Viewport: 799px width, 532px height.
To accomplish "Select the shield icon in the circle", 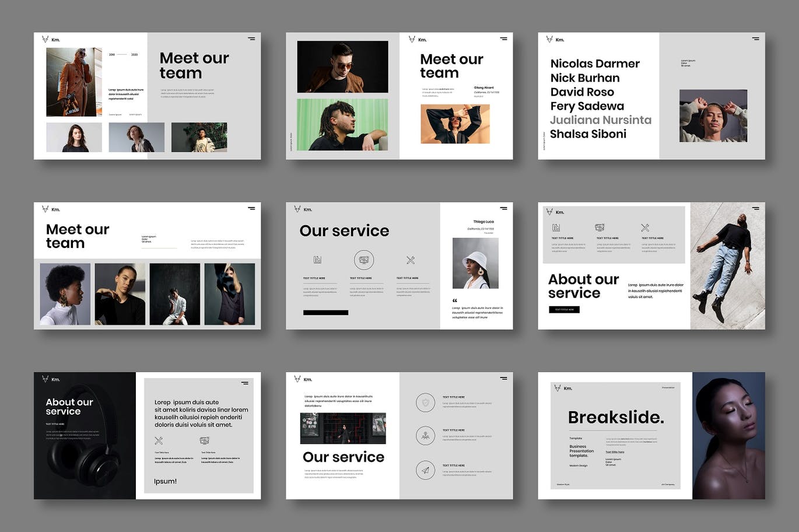I will (x=425, y=402).
